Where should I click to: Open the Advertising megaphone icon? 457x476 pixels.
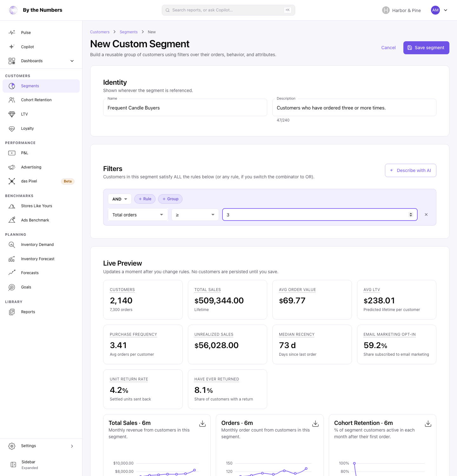point(12,167)
